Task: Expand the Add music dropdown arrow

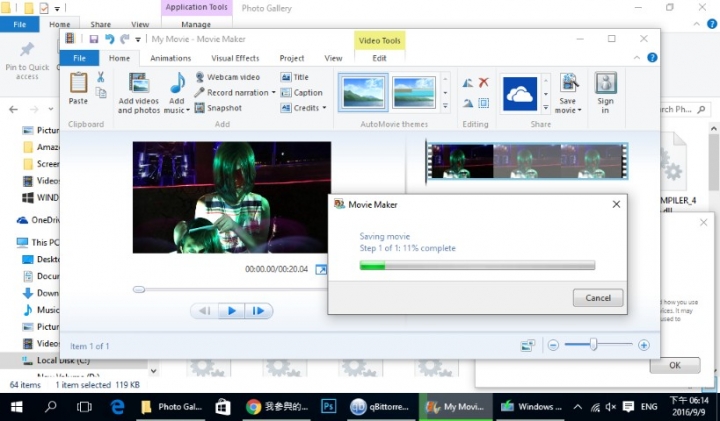Action: [x=188, y=111]
